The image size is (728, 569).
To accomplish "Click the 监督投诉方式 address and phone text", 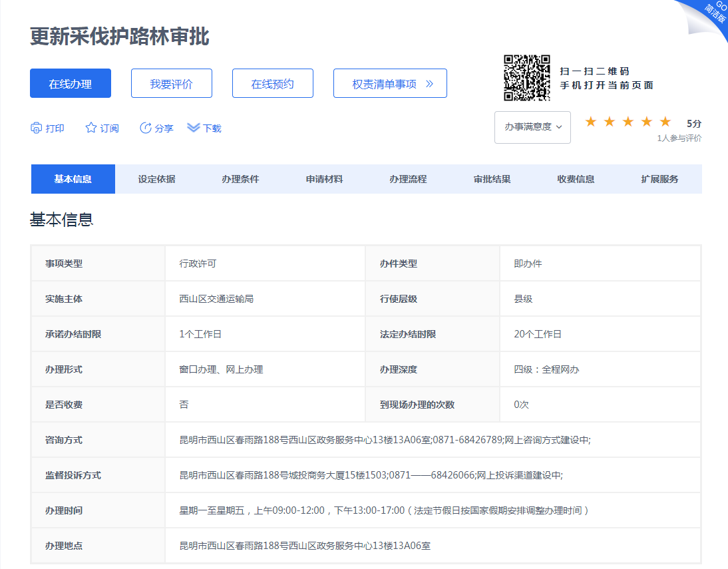I will click(371, 475).
